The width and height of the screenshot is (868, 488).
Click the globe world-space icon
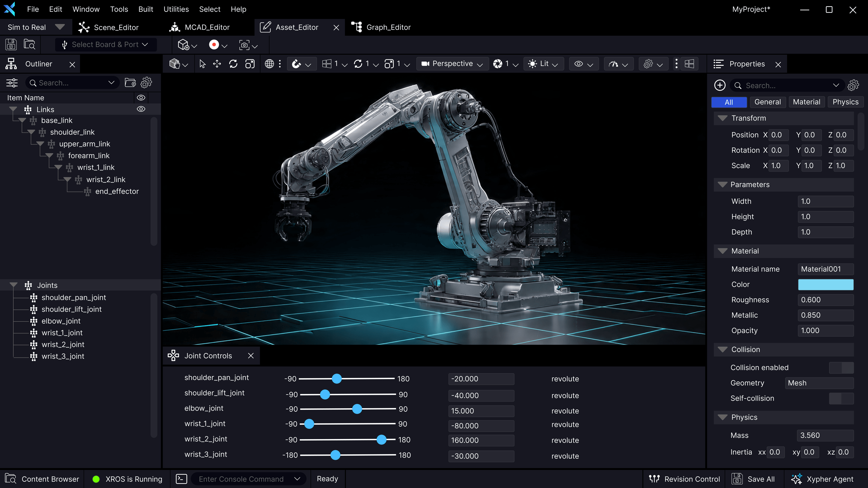pos(269,64)
